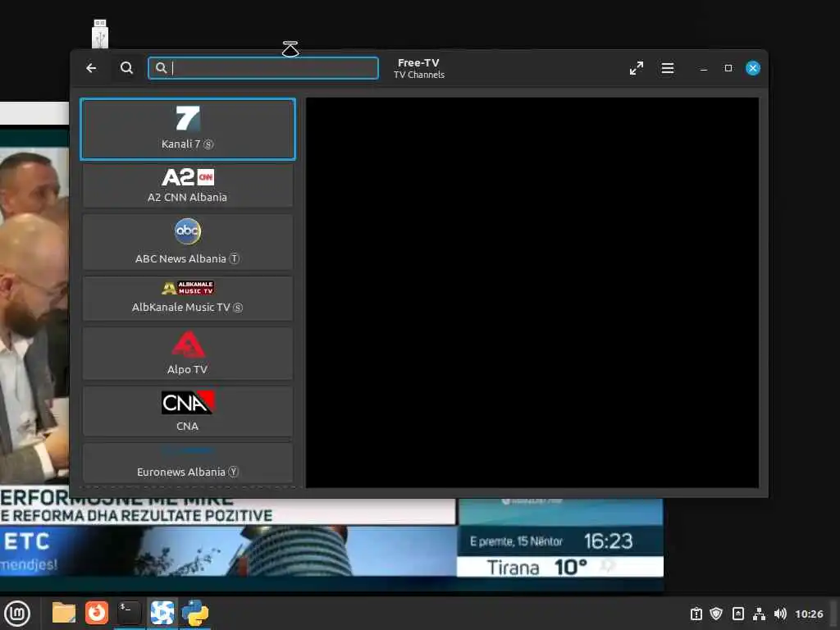
Task: Switch to the Free-TV taskbar app icon
Action: (162, 613)
